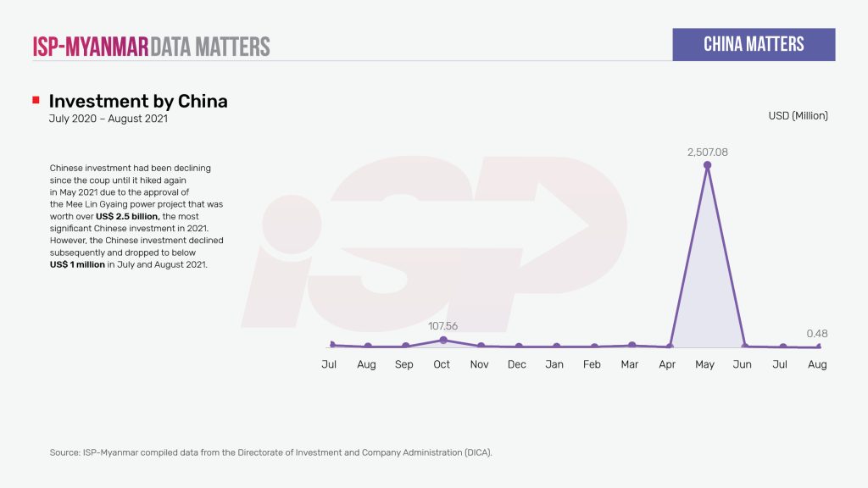Click the bold US$ 1 million text
Image resolution: width=868 pixels, height=488 pixels.
click(x=77, y=265)
